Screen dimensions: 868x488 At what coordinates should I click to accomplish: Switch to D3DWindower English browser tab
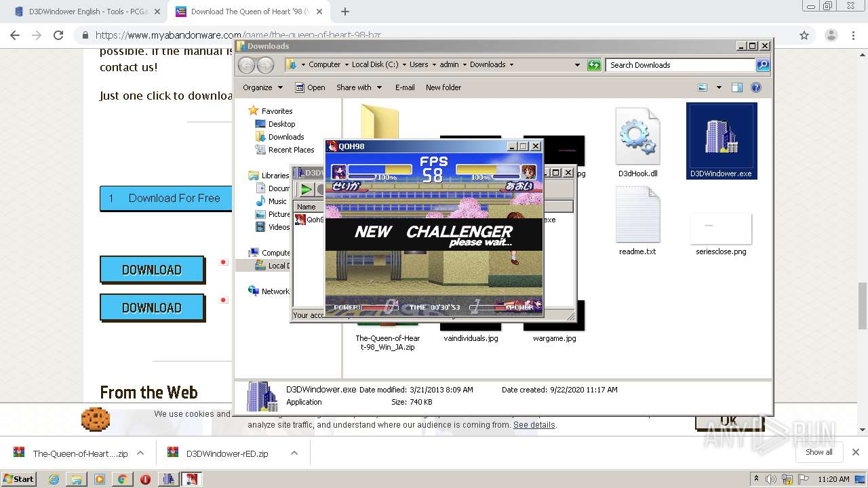pyautogui.click(x=88, y=12)
